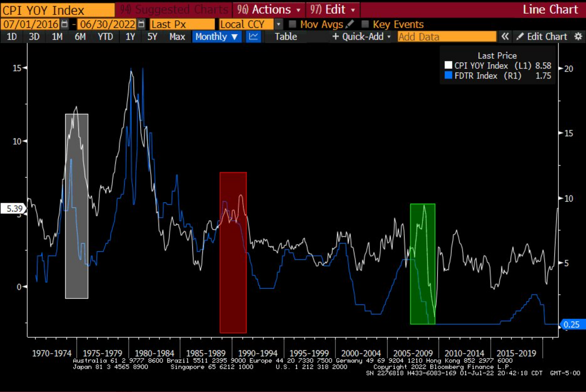Image resolution: width=586 pixels, height=392 pixels.
Task: Open the start date calendar picker
Action: click(x=64, y=24)
